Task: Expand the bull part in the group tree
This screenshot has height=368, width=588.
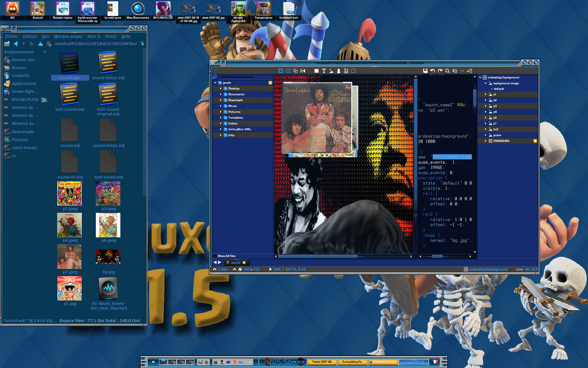Action: pyautogui.click(x=485, y=129)
